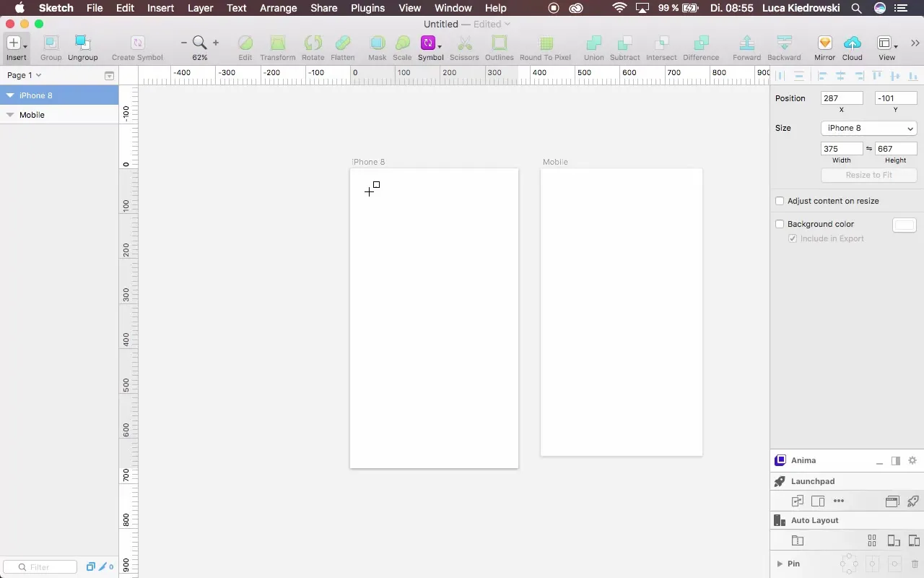Enable Adjust content on resize
The height and width of the screenshot is (578, 924).
[x=780, y=201]
